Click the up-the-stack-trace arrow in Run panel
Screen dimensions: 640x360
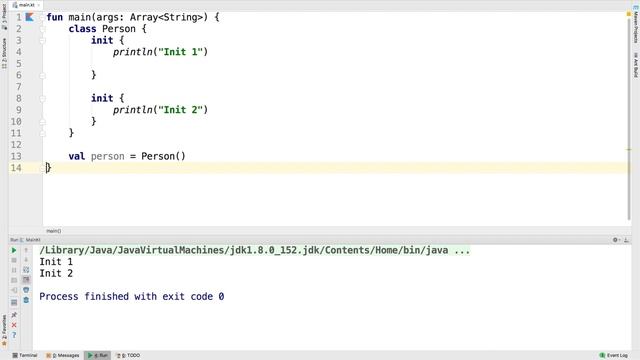(x=26, y=250)
